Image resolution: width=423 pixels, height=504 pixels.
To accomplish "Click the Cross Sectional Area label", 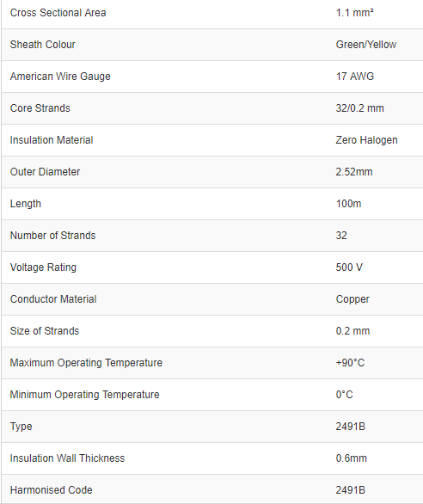I will (58, 13).
